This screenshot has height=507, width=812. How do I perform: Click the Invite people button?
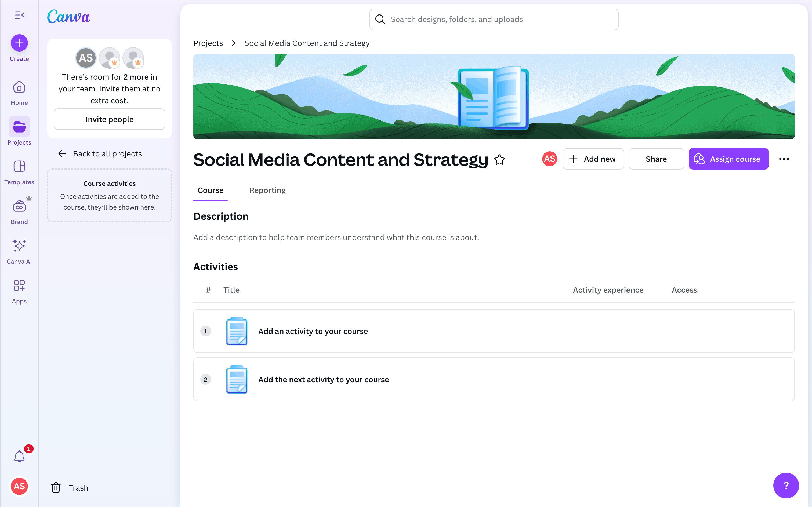coord(109,119)
